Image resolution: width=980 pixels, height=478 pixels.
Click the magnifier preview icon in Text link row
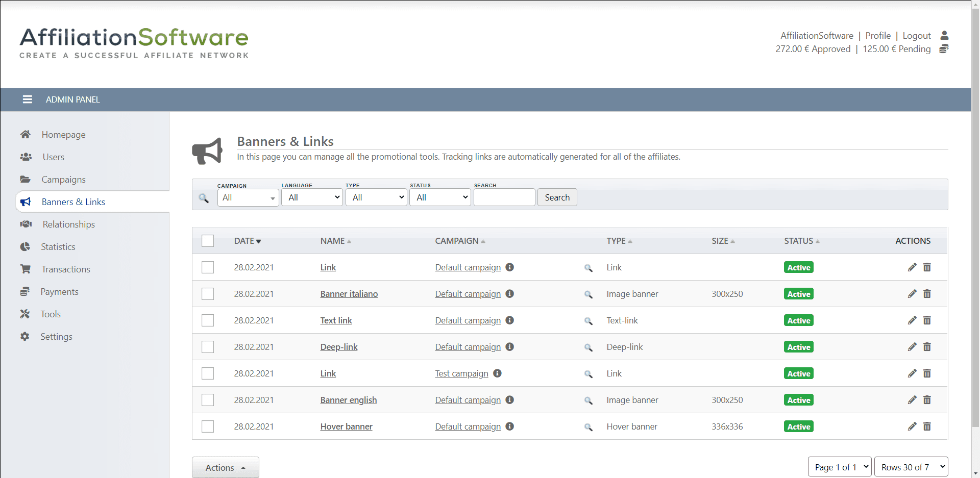(x=589, y=321)
